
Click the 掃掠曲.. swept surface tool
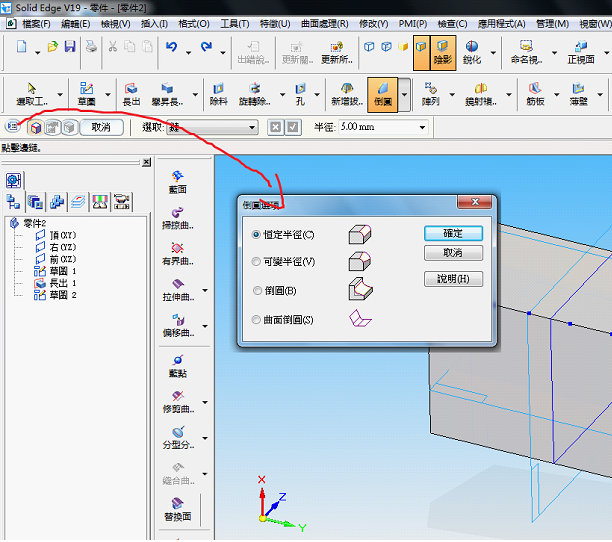(178, 219)
